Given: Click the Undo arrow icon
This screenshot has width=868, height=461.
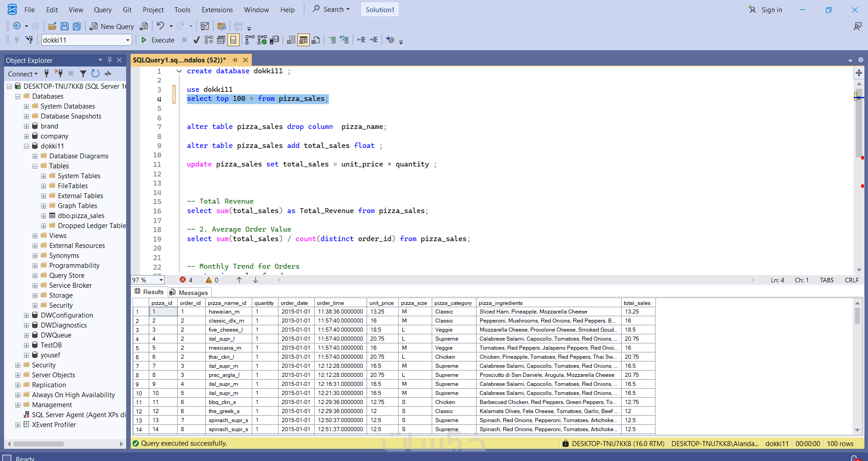Looking at the screenshot, I should click(160, 26).
